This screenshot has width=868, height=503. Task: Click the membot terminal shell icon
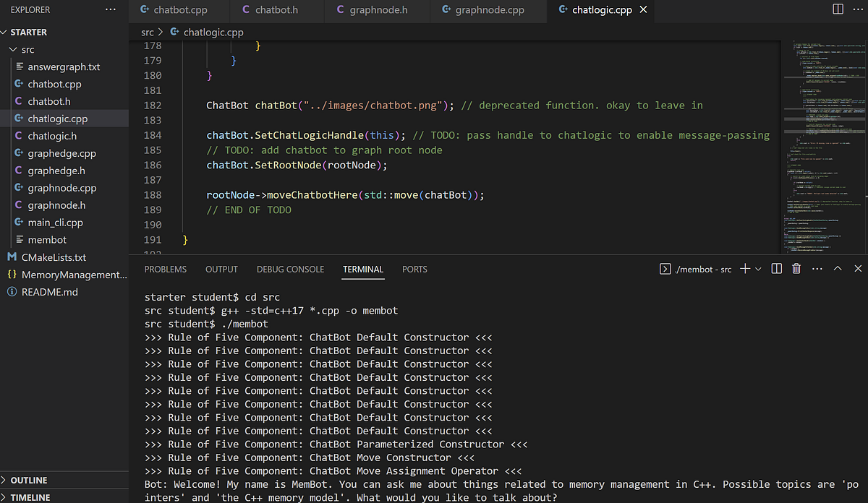coord(665,269)
